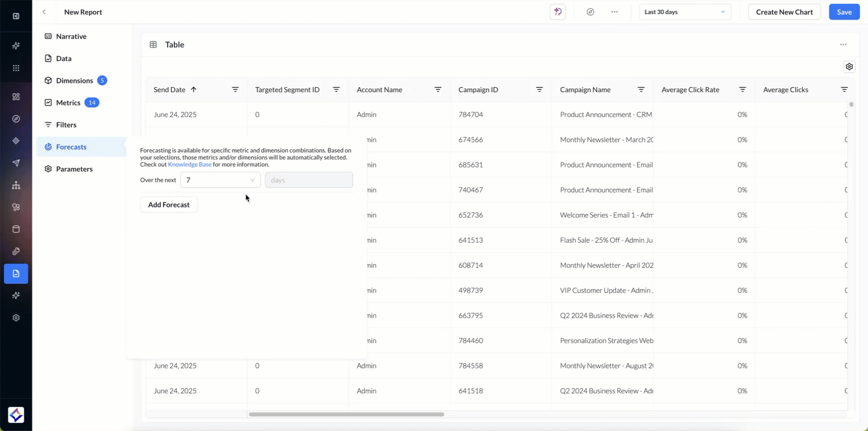Open top bar three-dot more options menu
The height and width of the screenshot is (431, 868).
(614, 12)
